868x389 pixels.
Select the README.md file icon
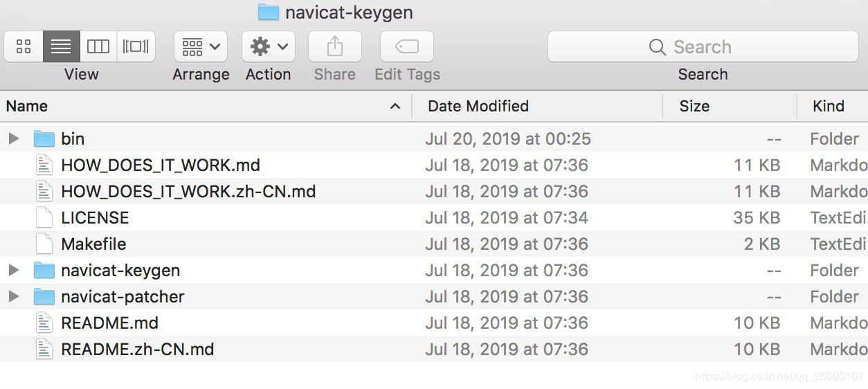point(44,323)
